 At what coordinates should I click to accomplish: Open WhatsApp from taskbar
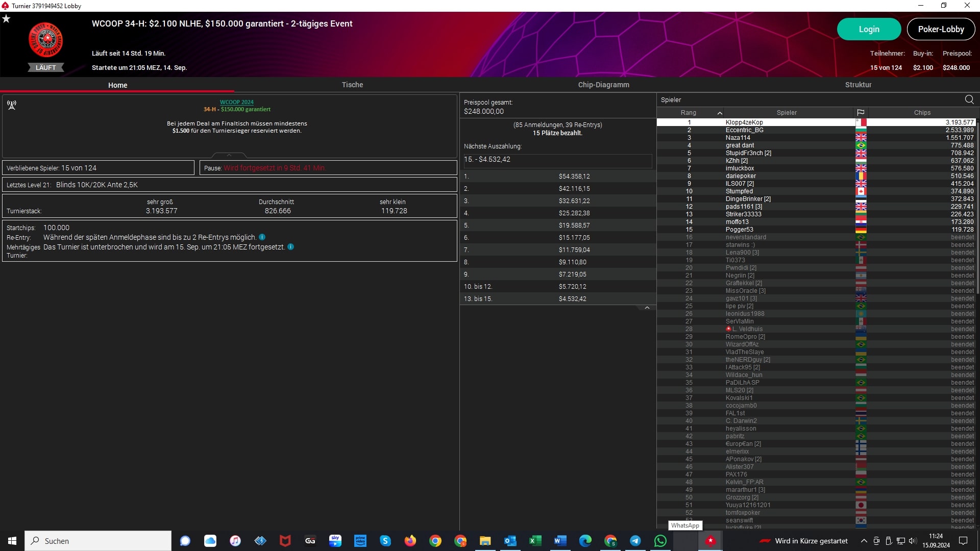660,541
